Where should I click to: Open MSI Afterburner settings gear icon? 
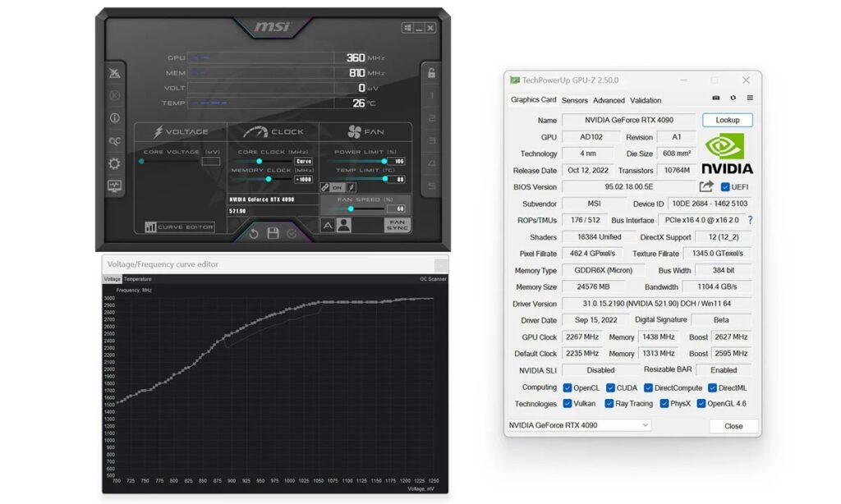pyautogui.click(x=114, y=163)
